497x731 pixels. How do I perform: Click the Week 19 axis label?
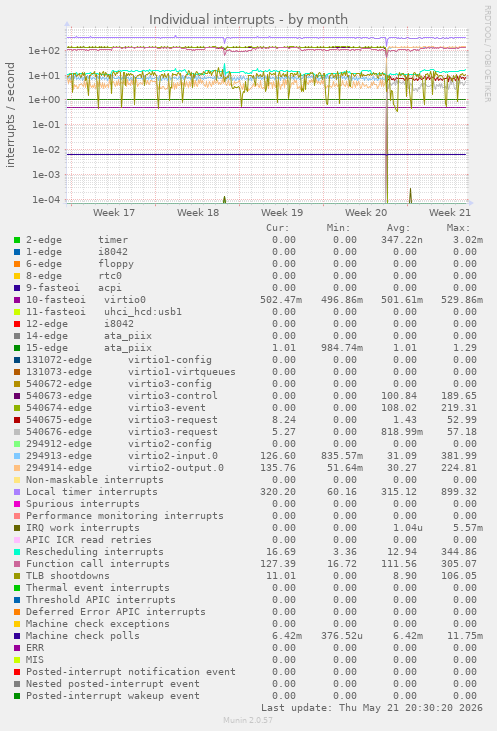282,213
